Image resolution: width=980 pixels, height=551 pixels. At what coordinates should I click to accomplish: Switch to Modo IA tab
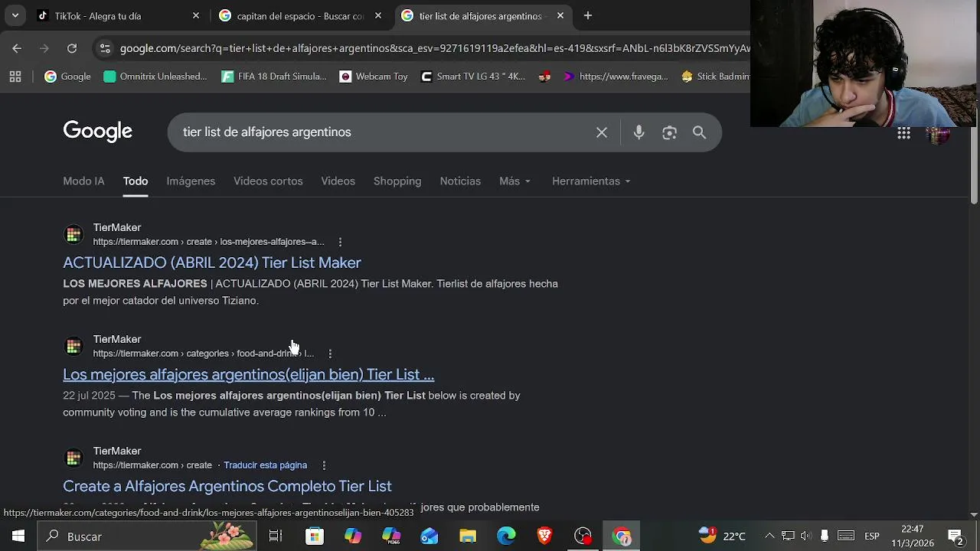point(83,181)
